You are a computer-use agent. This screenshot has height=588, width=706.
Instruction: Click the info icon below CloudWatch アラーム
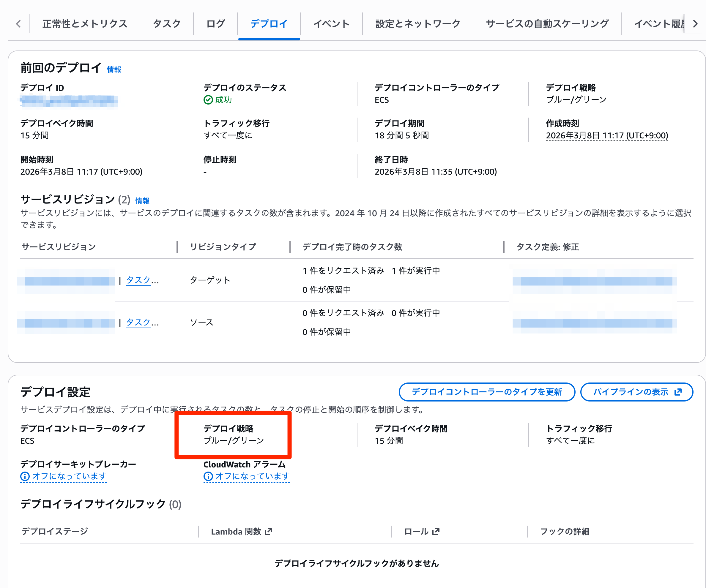[x=208, y=476]
